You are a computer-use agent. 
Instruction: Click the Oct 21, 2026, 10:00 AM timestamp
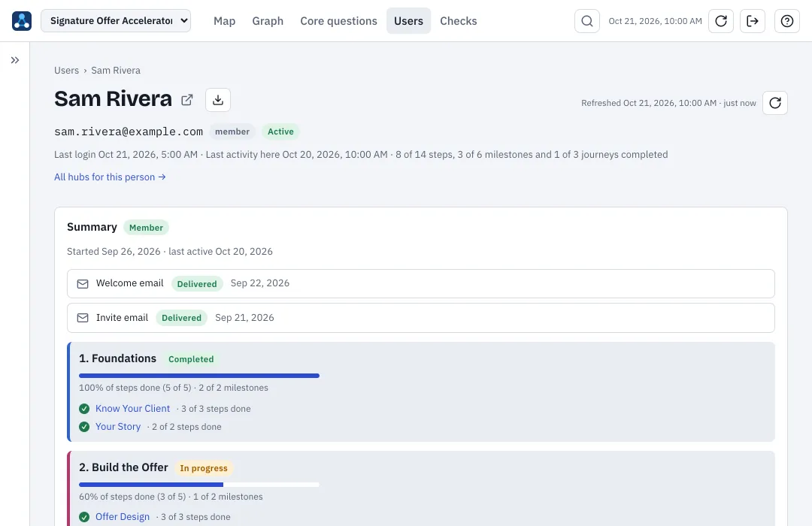[x=655, y=21]
